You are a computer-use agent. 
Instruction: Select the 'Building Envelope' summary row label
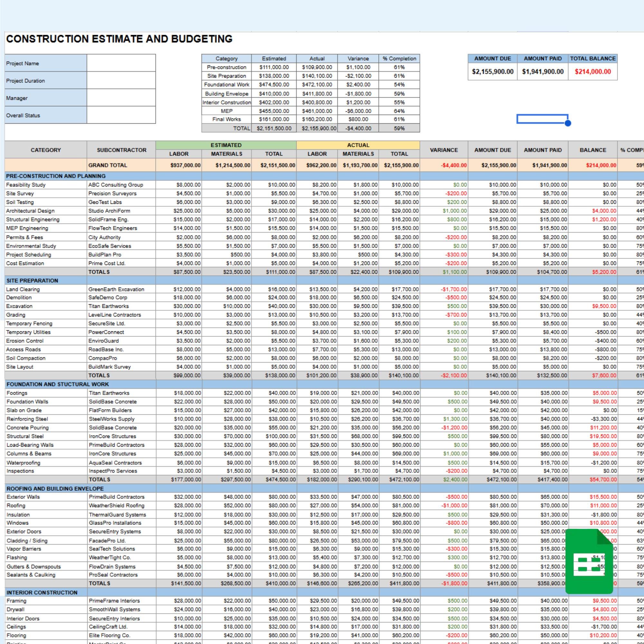click(x=227, y=94)
